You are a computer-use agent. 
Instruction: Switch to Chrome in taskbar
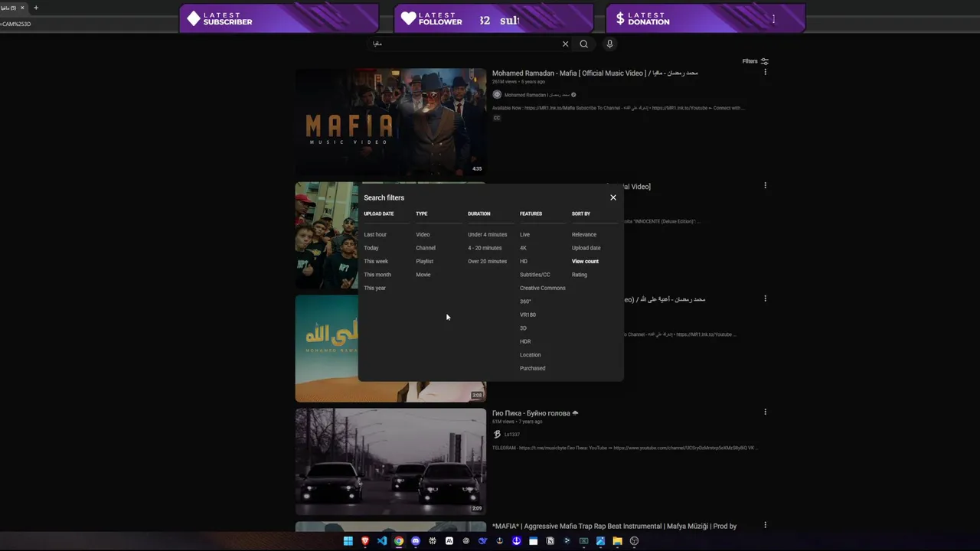pos(399,541)
